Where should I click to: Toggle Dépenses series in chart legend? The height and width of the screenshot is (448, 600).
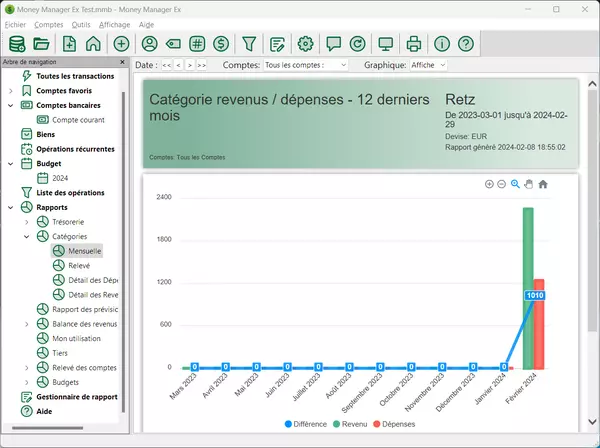[x=397, y=424]
